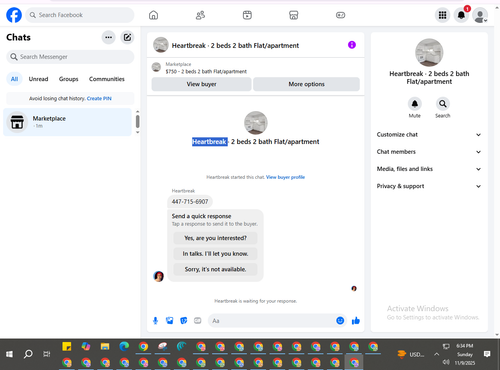This screenshot has height=370, width=500.
Task: Open the Gaming icon in top navigation
Action: [340, 15]
